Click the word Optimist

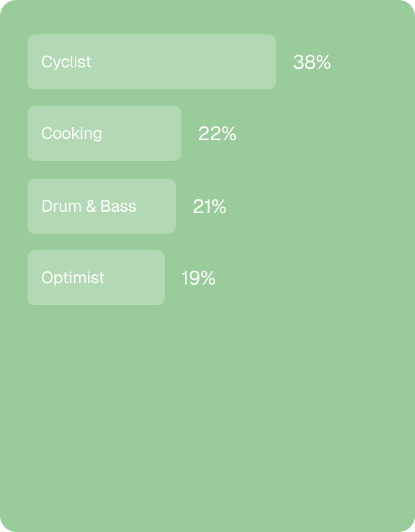click(73, 278)
